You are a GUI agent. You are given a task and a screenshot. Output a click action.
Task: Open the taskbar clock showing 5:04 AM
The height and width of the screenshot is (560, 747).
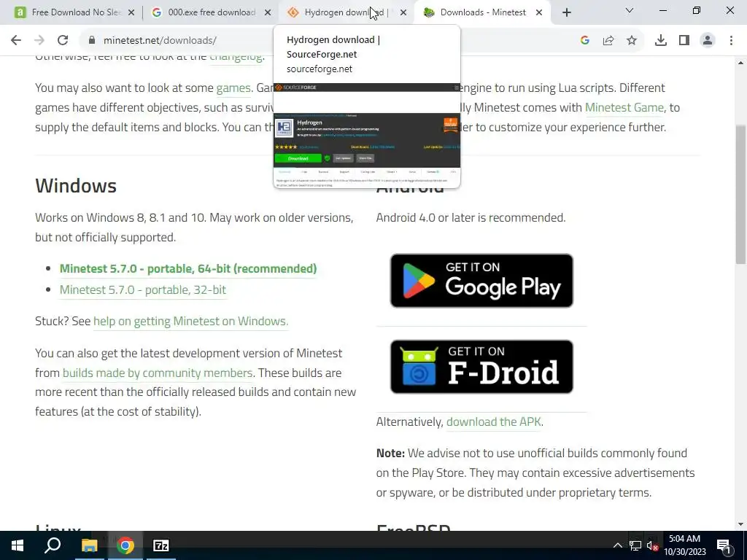coord(685,545)
